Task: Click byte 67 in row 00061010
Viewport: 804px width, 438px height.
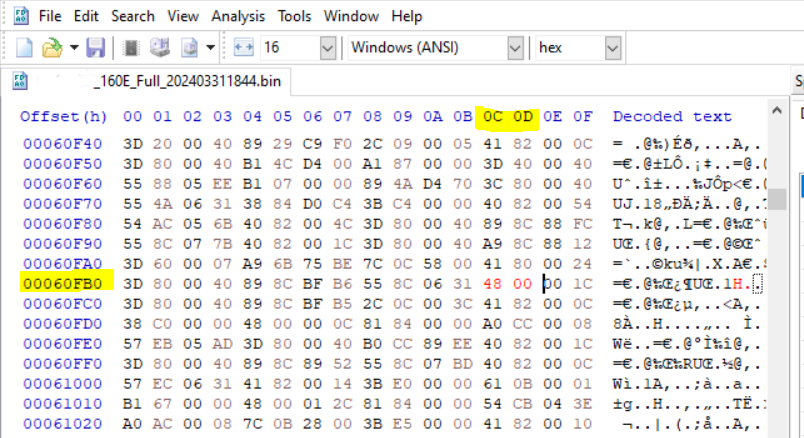Action: click(x=162, y=404)
